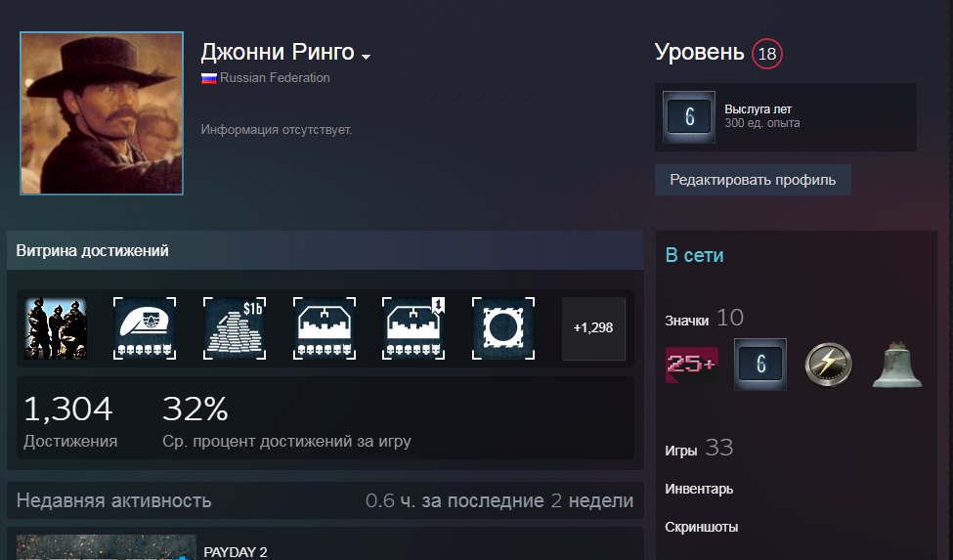953x560 pixels.
Task: Click the beret with skulls achievement icon
Action: coord(145,328)
